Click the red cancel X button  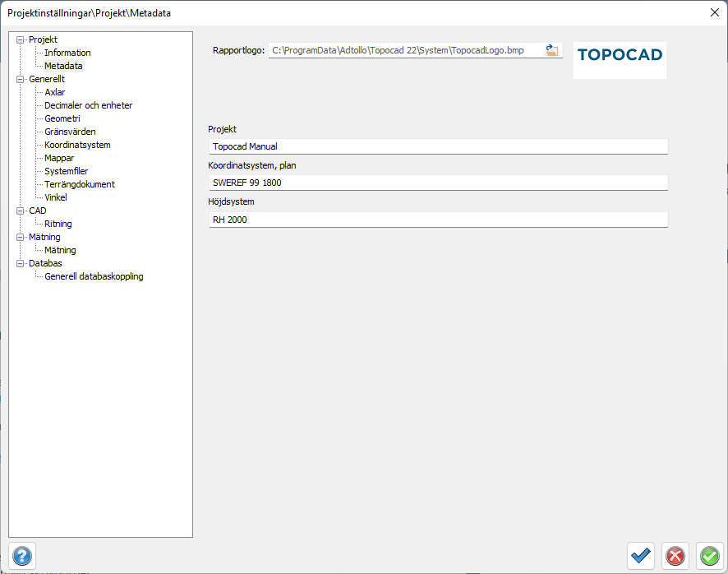click(675, 556)
